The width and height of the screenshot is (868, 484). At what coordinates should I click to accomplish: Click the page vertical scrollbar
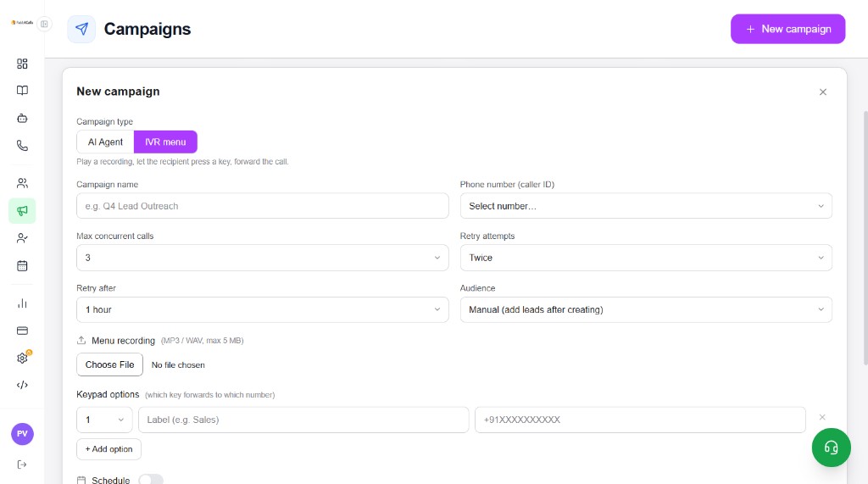[865, 238]
